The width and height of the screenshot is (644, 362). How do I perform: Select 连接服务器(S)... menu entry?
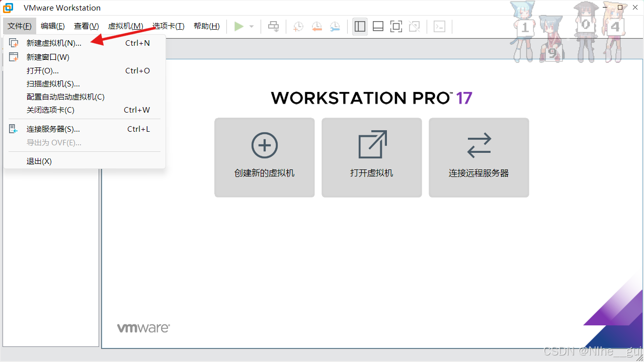coord(84,129)
